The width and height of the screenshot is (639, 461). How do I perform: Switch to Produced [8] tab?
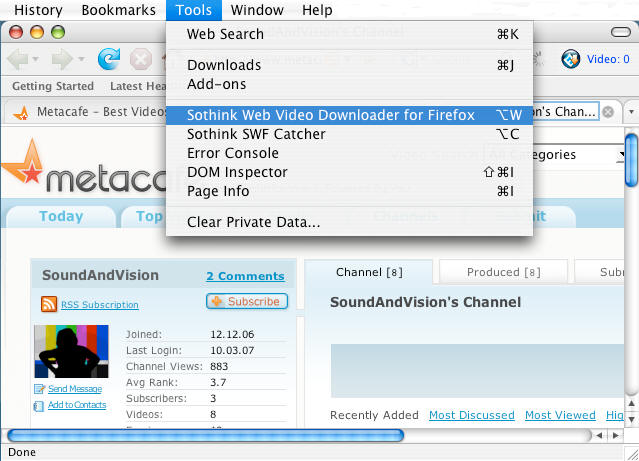[x=503, y=272]
